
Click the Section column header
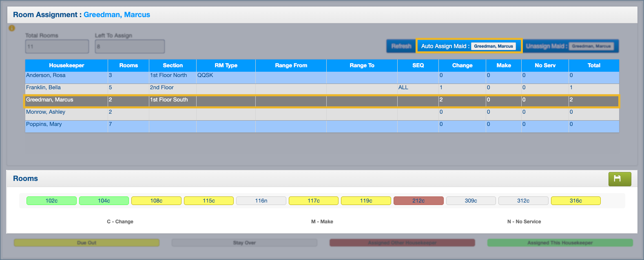tap(173, 65)
